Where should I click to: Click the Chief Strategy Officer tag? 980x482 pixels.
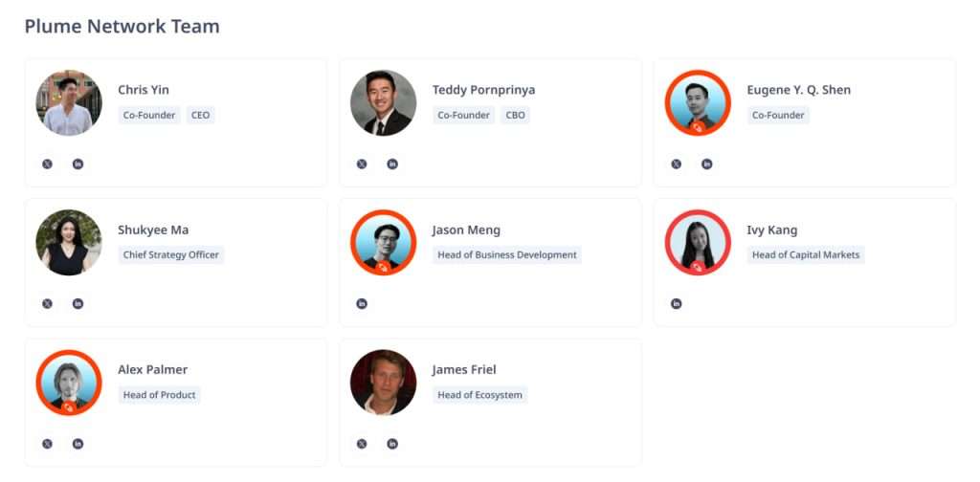tap(171, 255)
